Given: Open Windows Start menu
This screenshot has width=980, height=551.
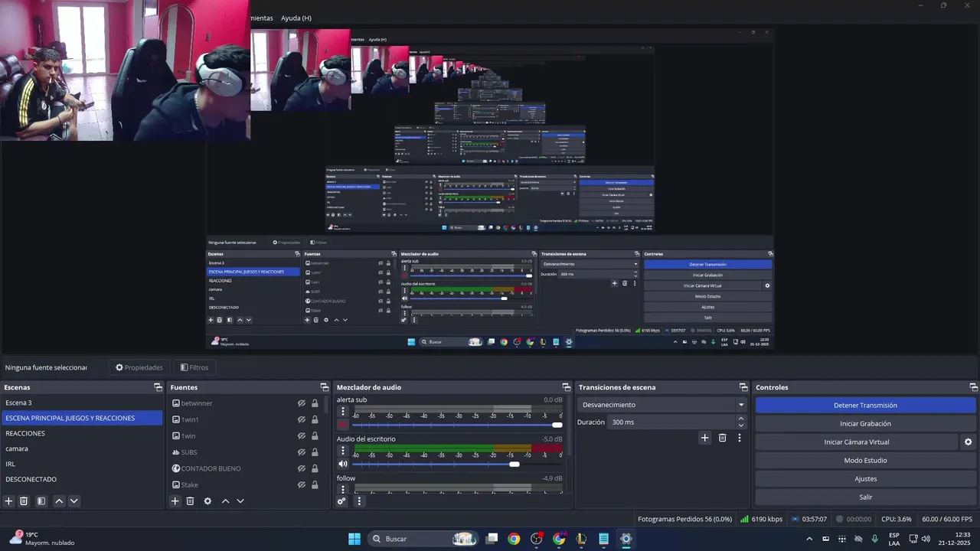Looking at the screenshot, I should pos(354,539).
